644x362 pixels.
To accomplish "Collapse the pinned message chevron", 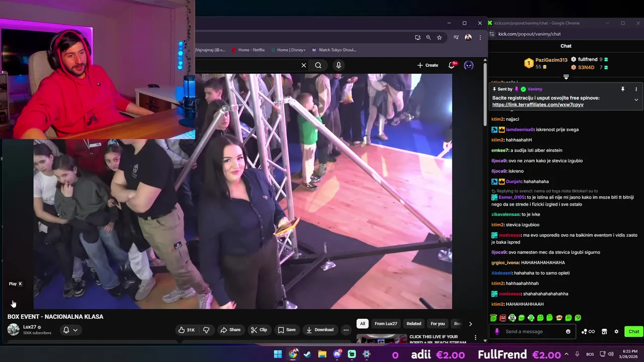I will click(x=636, y=100).
